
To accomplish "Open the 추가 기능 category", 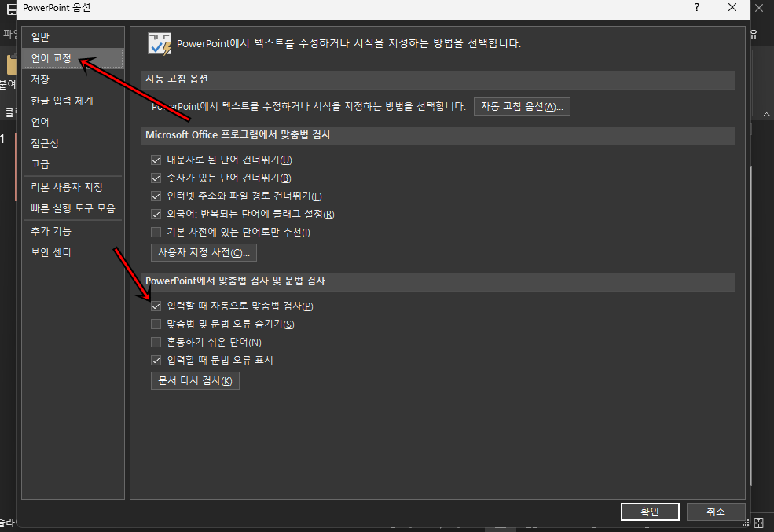I will [x=72, y=231].
